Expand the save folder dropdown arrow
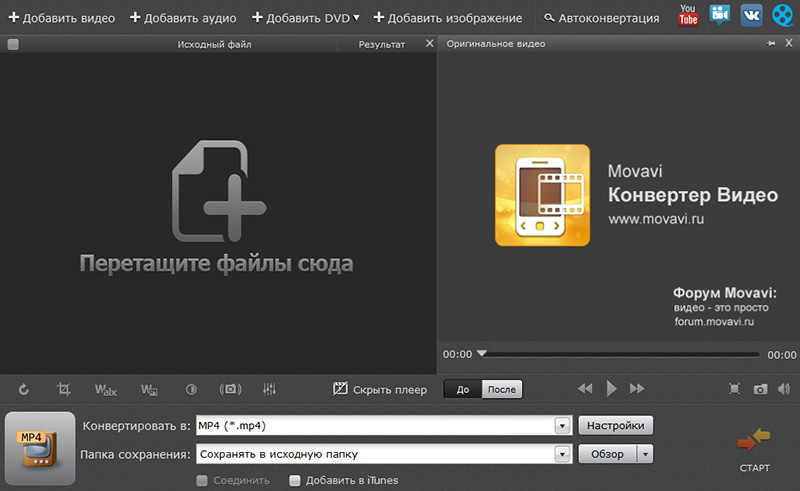 tap(562, 454)
